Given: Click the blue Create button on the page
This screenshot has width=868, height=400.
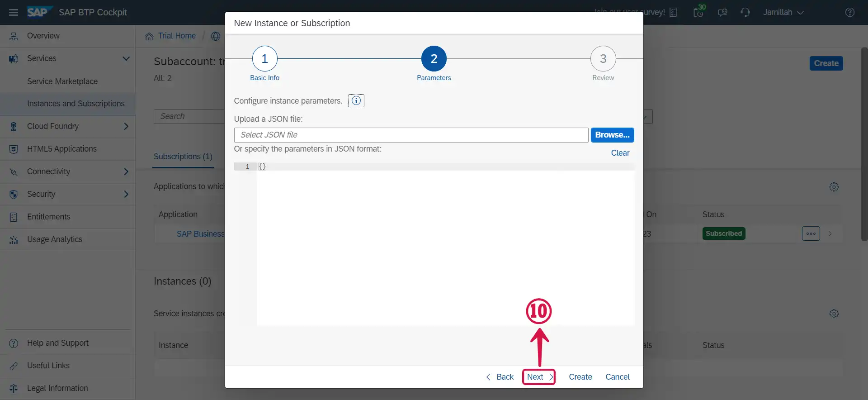Looking at the screenshot, I should point(826,63).
